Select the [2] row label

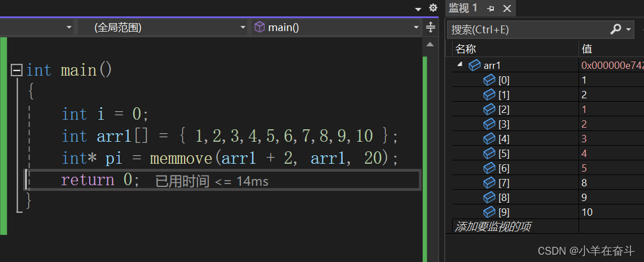[504, 110]
